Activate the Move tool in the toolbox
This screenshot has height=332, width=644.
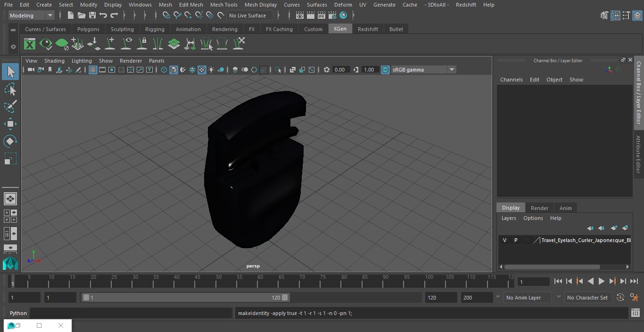click(x=10, y=124)
